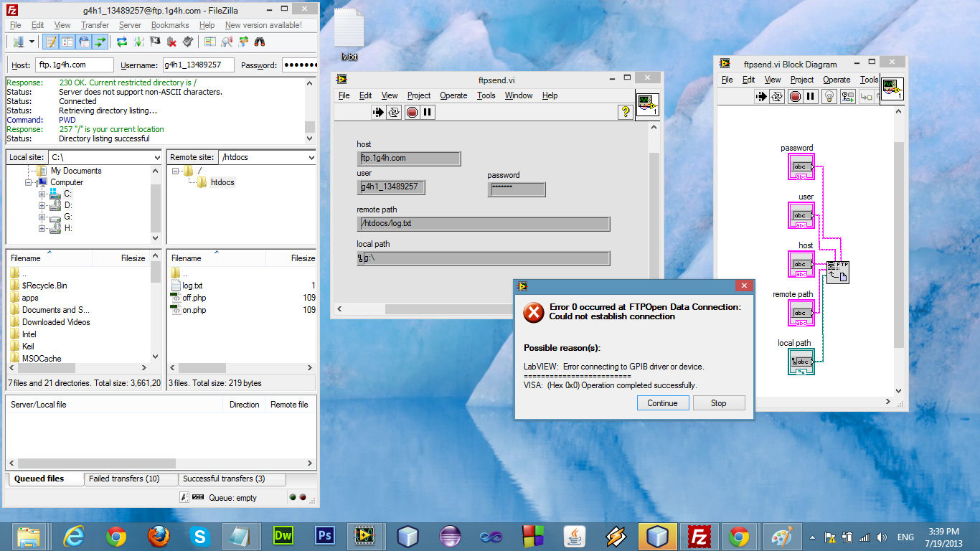The height and width of the screenshot is (551, 980).
Task: Expand G: drive in local tree
Action: coord(42,217)
